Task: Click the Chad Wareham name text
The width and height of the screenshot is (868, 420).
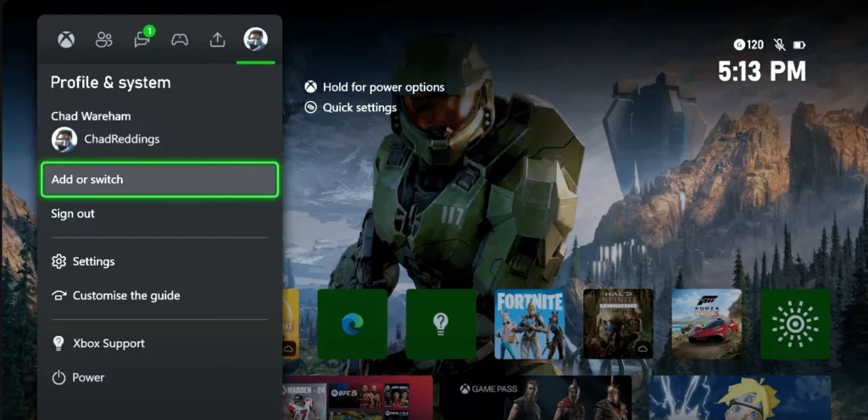Action: (91, 116)
